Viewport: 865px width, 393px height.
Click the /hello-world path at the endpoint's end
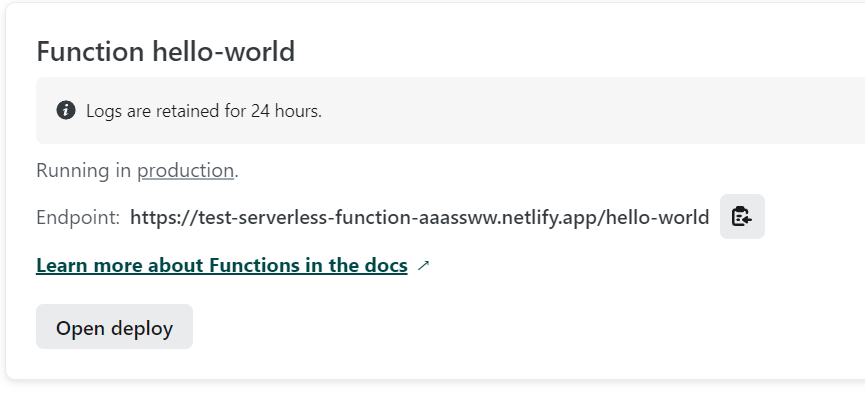click(x=654, y=217)
